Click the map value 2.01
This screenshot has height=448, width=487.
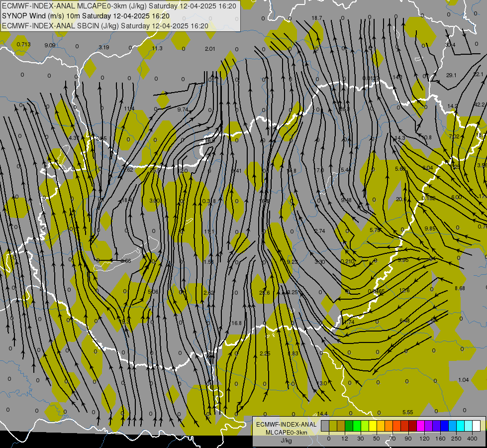point(210,48)
